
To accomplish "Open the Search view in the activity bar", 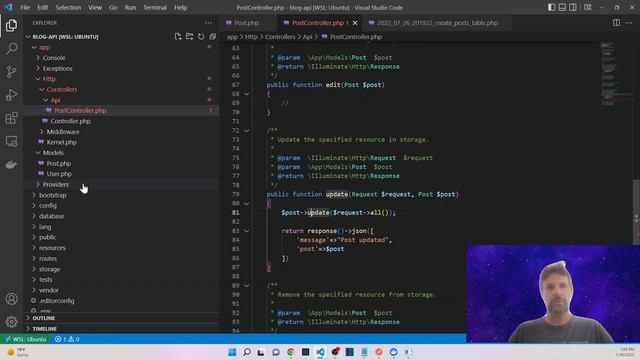I will pyautogui.click(x=11, y=49).
